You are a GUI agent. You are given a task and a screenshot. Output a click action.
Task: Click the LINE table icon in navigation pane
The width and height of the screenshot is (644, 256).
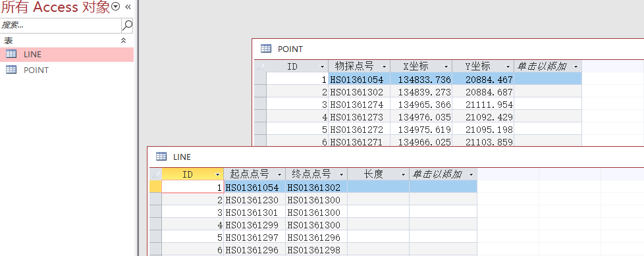coord(11,54)
